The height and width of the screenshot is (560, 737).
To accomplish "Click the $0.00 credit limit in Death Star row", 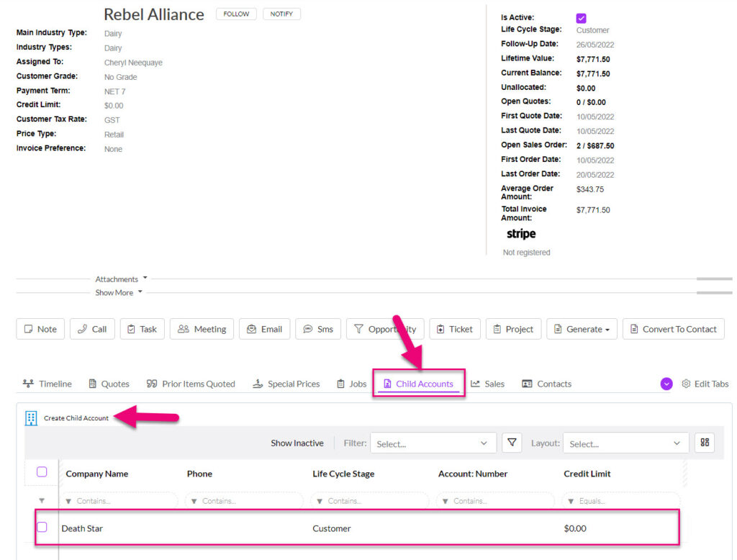I will click(575, 528).
